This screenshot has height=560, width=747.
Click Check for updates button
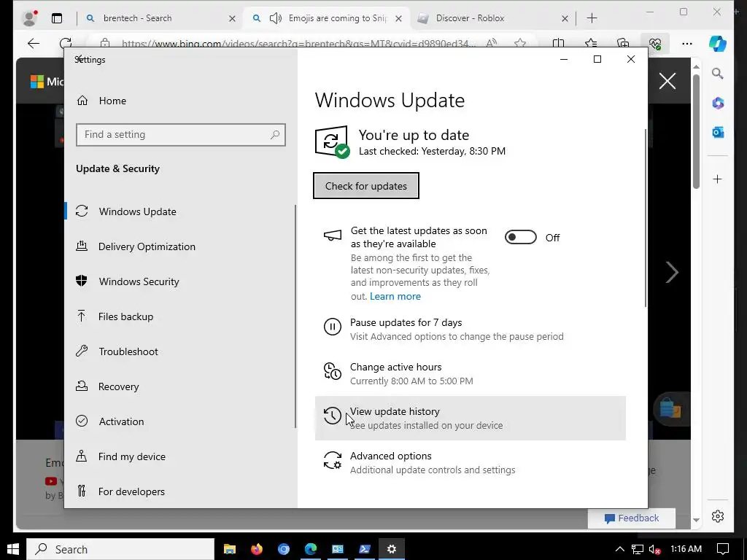tap(366, 186)
